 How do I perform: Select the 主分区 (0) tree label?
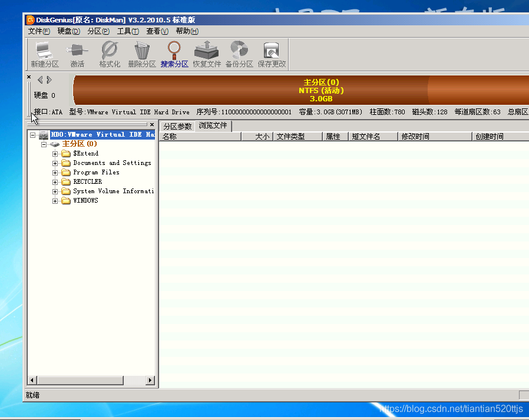tap(80, 144)
